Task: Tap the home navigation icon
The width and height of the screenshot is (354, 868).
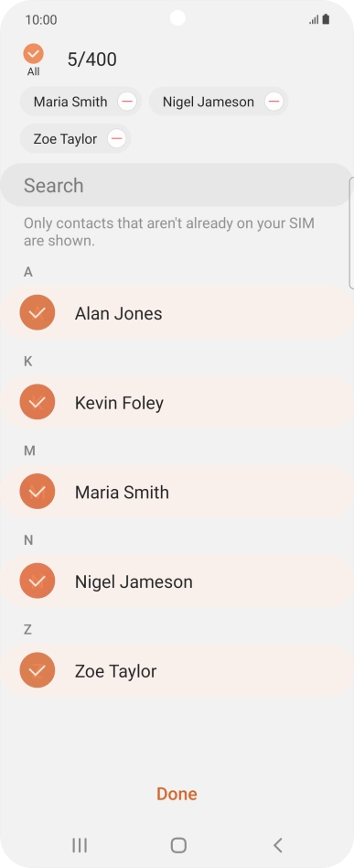Action: click(178, 845)
